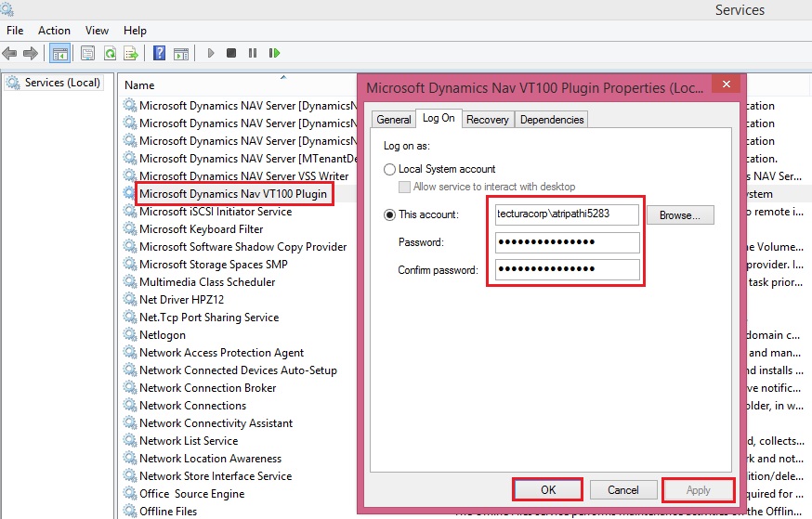812x519 pixels.
Task: Click the Forward arrow in the toolbar
Action: (x=30, y=53)
